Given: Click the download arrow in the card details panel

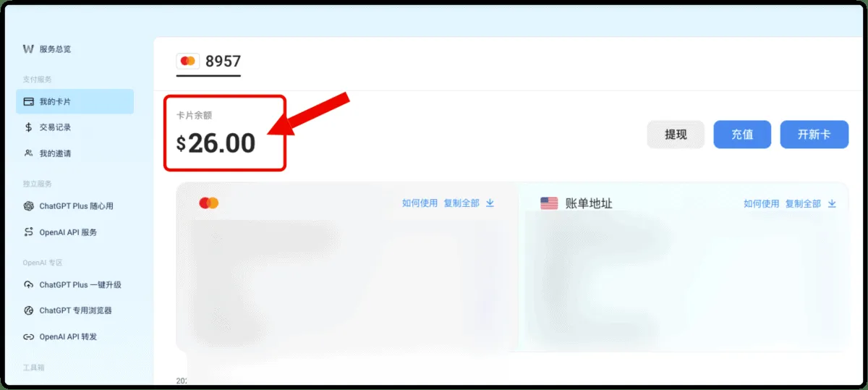Looking at the screenshot, I should coord(490,203).
